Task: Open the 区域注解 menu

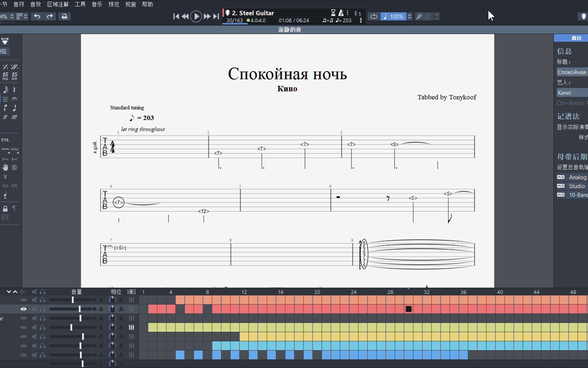Action: (x=58, y=4)
